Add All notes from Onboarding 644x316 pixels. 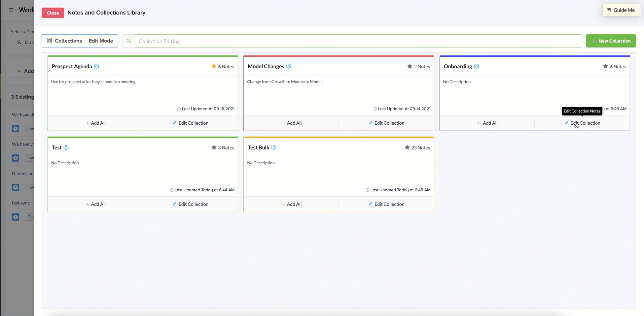click(487, 123)
